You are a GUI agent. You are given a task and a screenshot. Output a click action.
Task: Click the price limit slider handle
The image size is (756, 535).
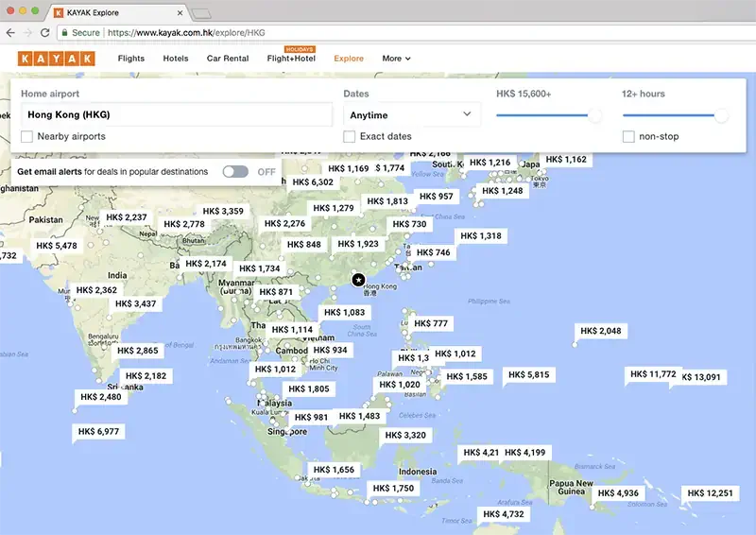(x=594, y=115)
